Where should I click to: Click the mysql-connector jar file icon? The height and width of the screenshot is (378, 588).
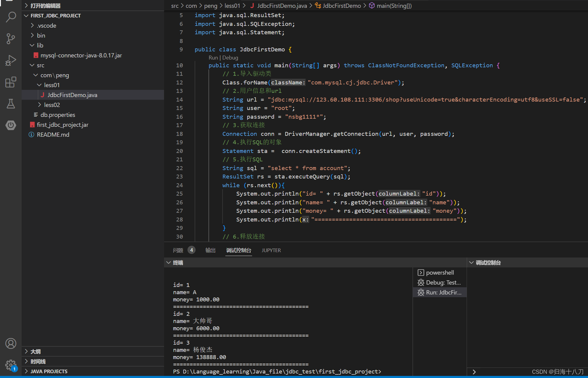tap(36, 55)
